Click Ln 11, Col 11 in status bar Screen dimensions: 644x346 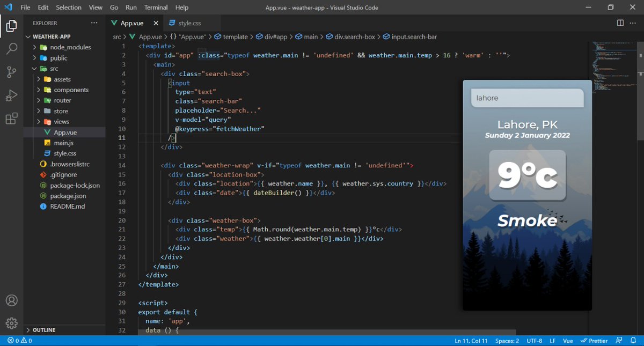471,341
